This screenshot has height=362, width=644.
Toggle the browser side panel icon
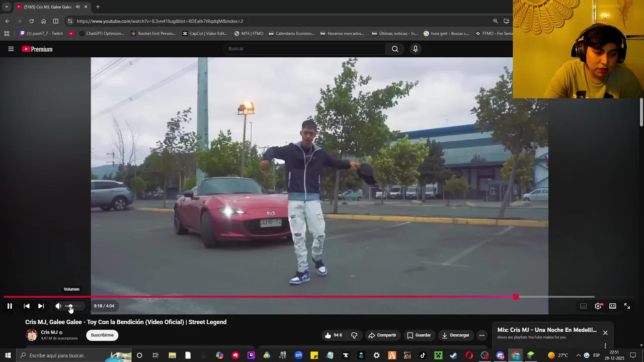(55, 21)
